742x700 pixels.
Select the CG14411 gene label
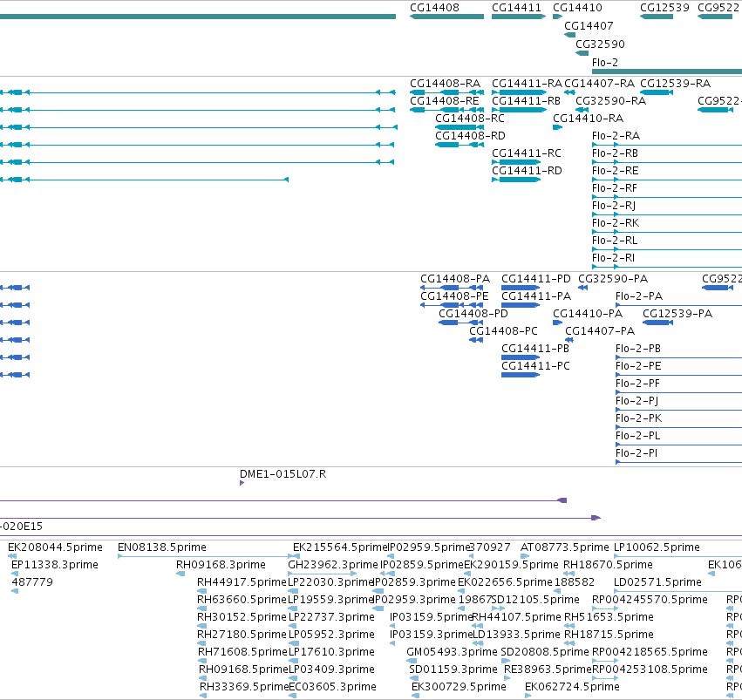516,8
